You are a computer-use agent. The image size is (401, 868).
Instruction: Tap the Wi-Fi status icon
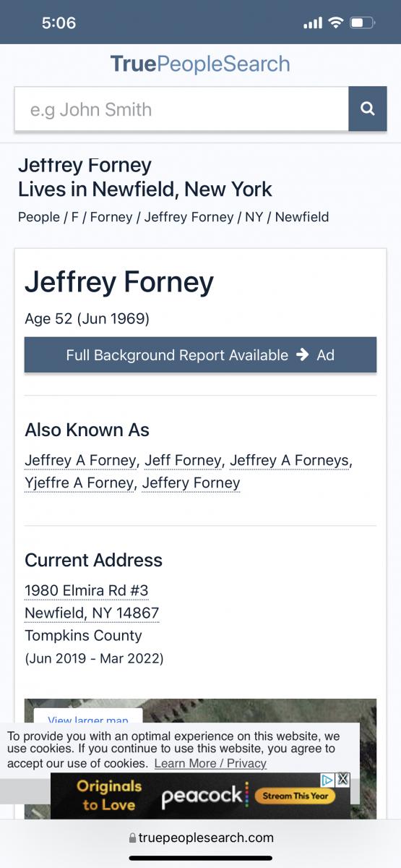pos(335,23)
